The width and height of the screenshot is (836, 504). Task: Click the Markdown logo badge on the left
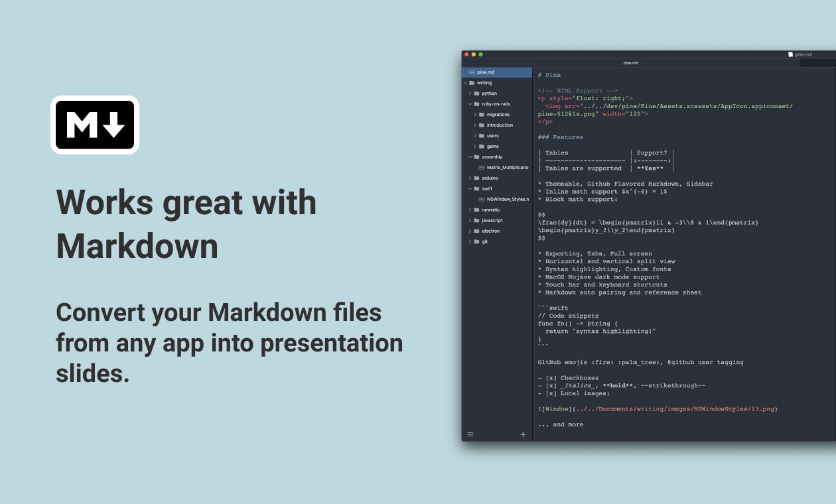[x=95, y=125]
